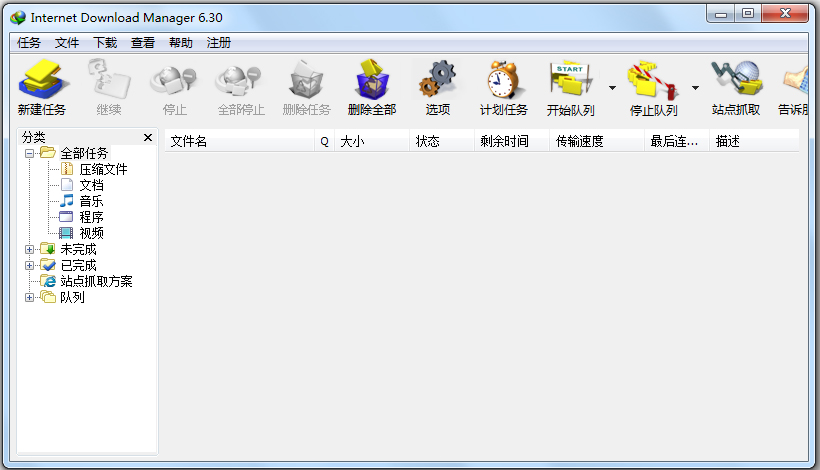Open the 查看 menu

[143, 43]
